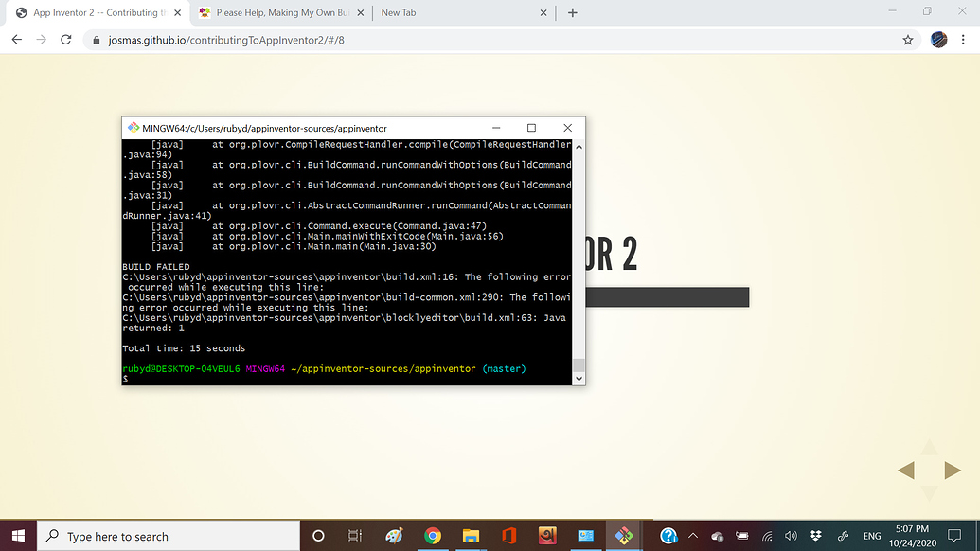Switch to App Inventor 2 Contributing tab
980x551 pixels.
tap(97, 12)
